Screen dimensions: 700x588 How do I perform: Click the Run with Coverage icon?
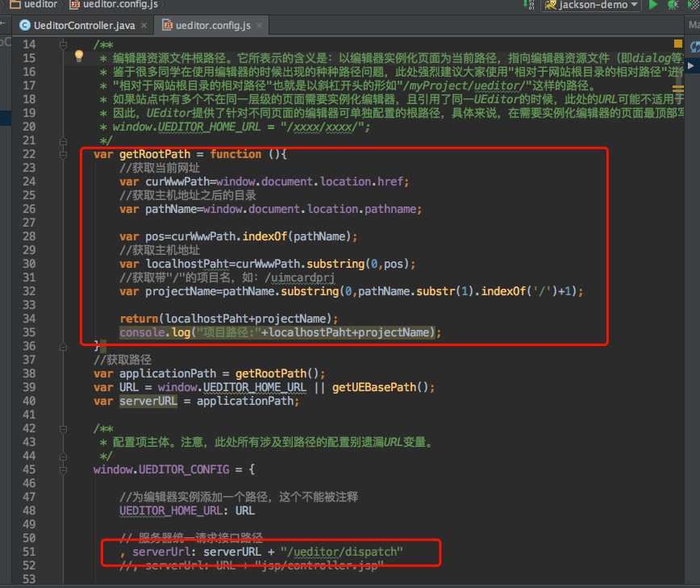(x=694, y=5)
